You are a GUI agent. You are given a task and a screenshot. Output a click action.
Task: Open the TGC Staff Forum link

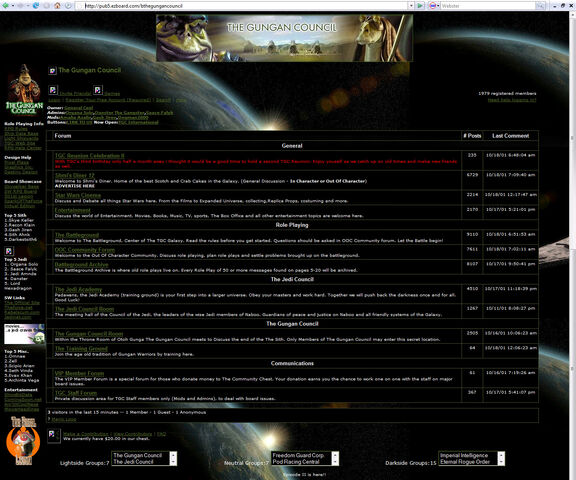76,393
